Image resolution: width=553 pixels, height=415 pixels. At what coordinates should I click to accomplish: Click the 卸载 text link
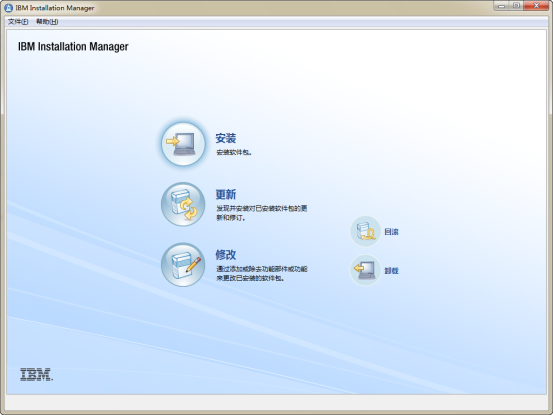coord(391,270)
